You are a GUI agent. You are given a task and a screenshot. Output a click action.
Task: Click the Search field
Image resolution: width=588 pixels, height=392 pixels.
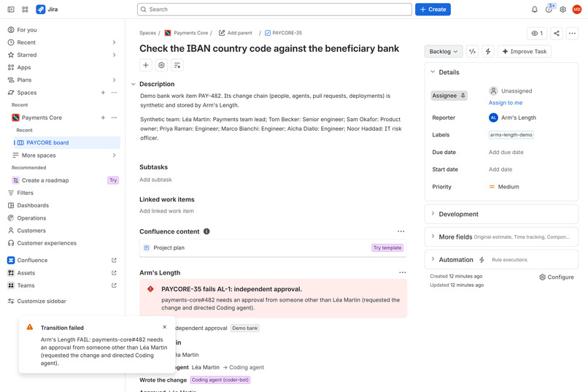tap(274, 9)
